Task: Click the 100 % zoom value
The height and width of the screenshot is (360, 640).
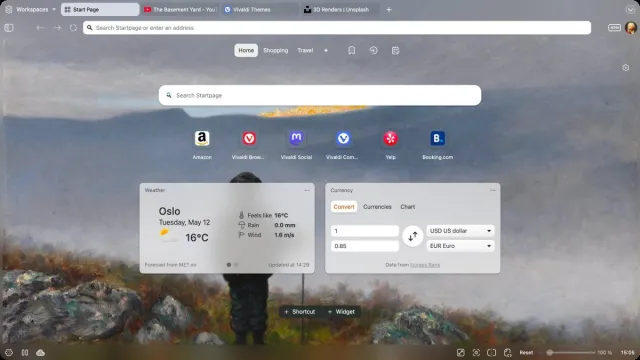Action: (x=604, y=353)
